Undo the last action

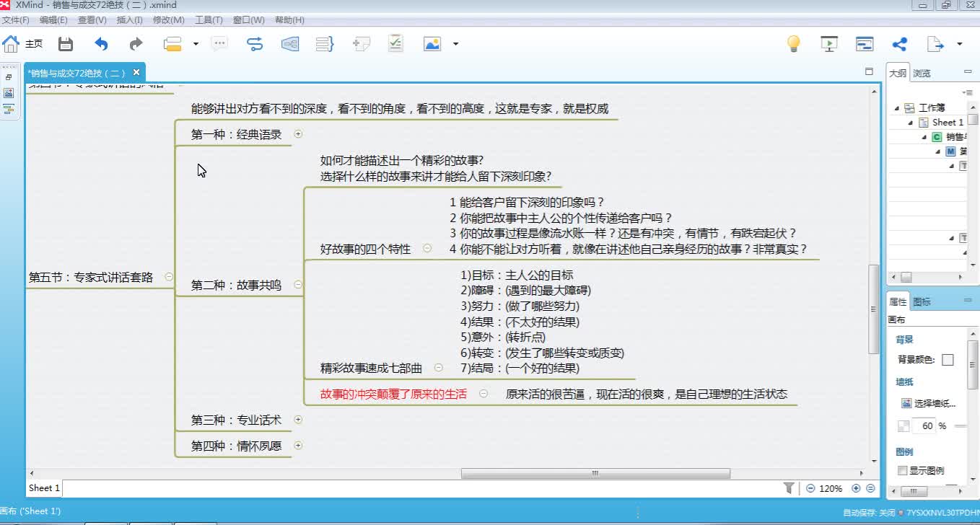tap(101, 44)
